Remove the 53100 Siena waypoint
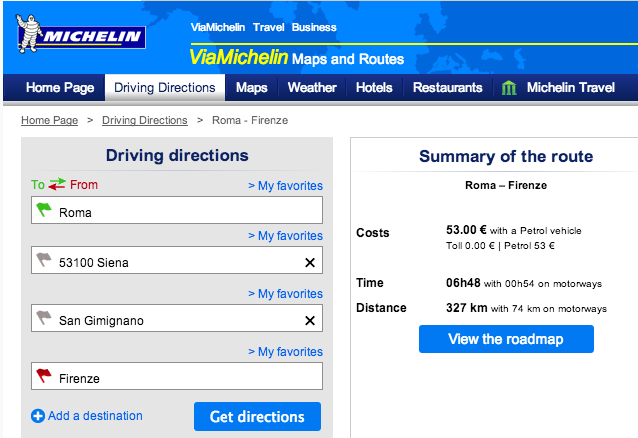The height and width of the screenshot is (438, 638). [x=310, y=263]
